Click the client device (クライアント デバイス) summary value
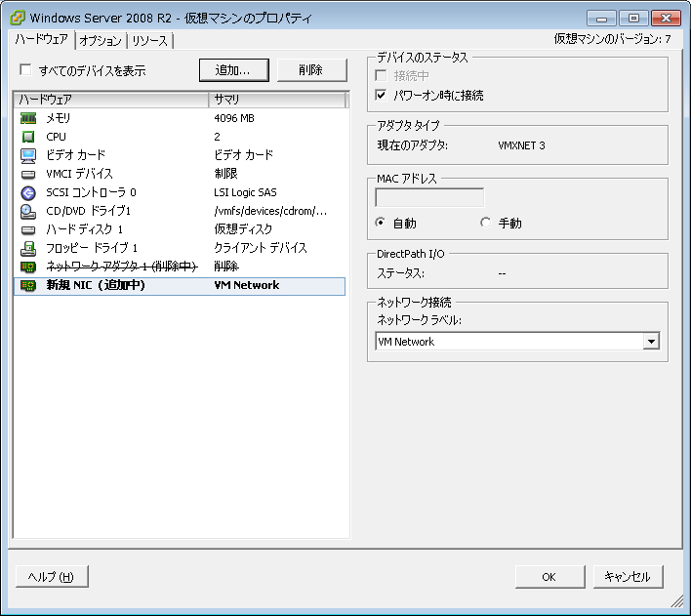Screen dimensions: 691x616 [260, 248]
